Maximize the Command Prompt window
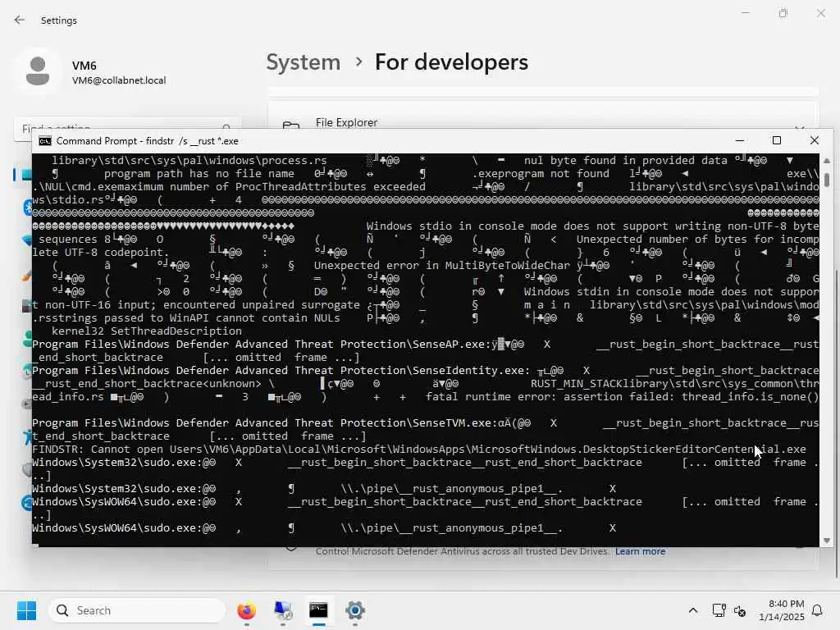Screen dimensions: 840x630 [x=777, y=140]
